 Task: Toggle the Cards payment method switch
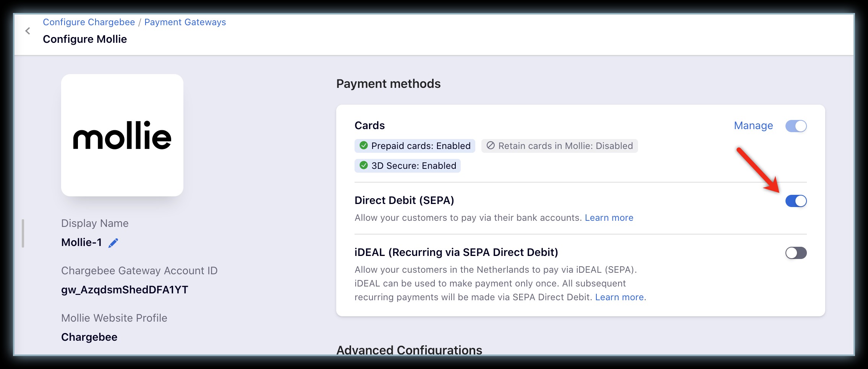click(796, 126)
